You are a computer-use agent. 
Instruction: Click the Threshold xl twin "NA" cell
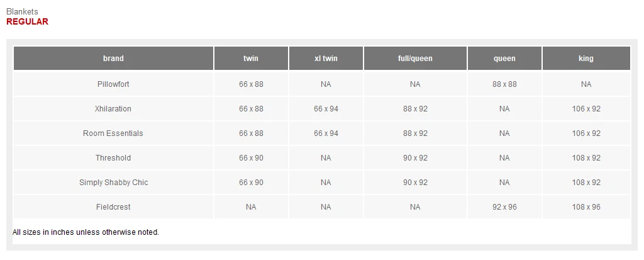click(x=326, y=158)
